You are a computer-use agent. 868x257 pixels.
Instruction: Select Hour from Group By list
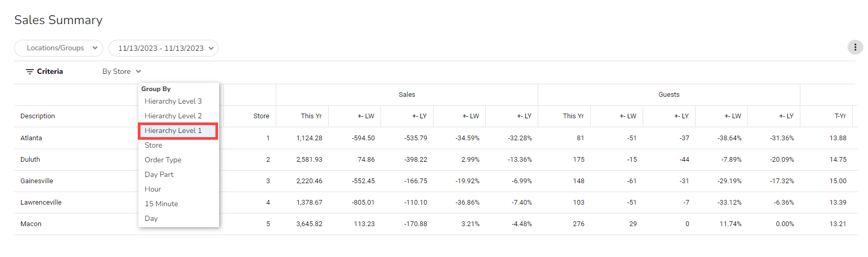(153, 189)
